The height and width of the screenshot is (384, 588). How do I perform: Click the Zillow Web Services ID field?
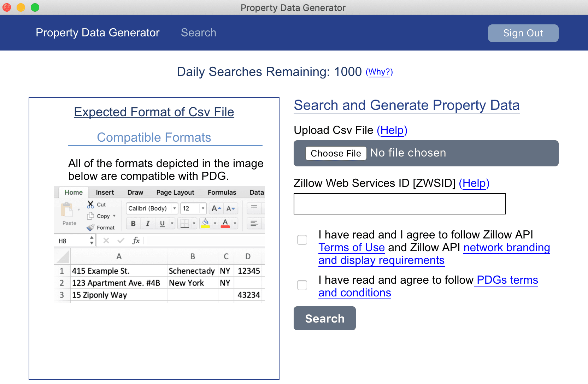pyautogui.click(x=399, y=204)
